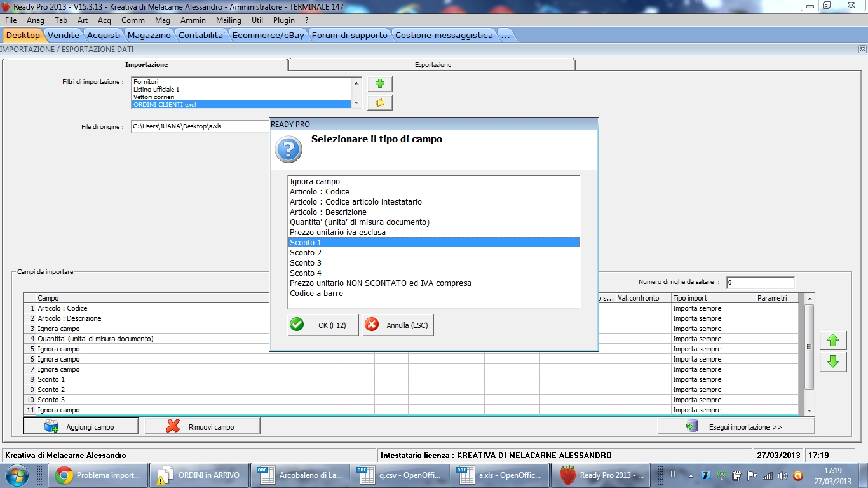This screenshot has width=868, height=488.
Task: Select highlighted 'Sconto 1' in dialog list
Action: (433, 243)
